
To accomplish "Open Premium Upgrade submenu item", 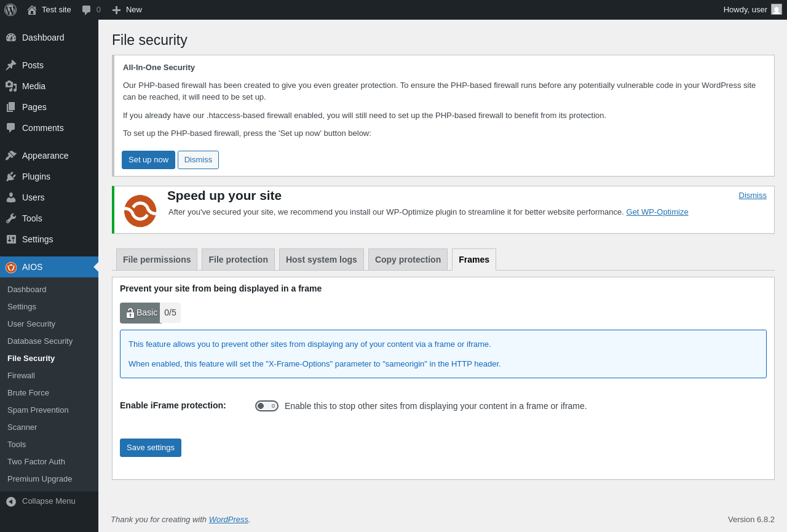I will click(49, 479).
